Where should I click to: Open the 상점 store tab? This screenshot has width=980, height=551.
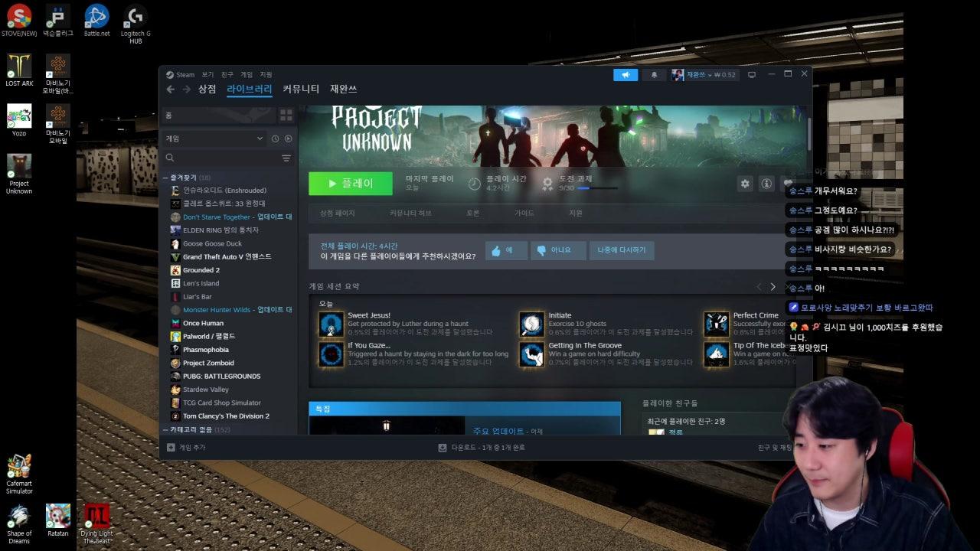tap(207, 90)
